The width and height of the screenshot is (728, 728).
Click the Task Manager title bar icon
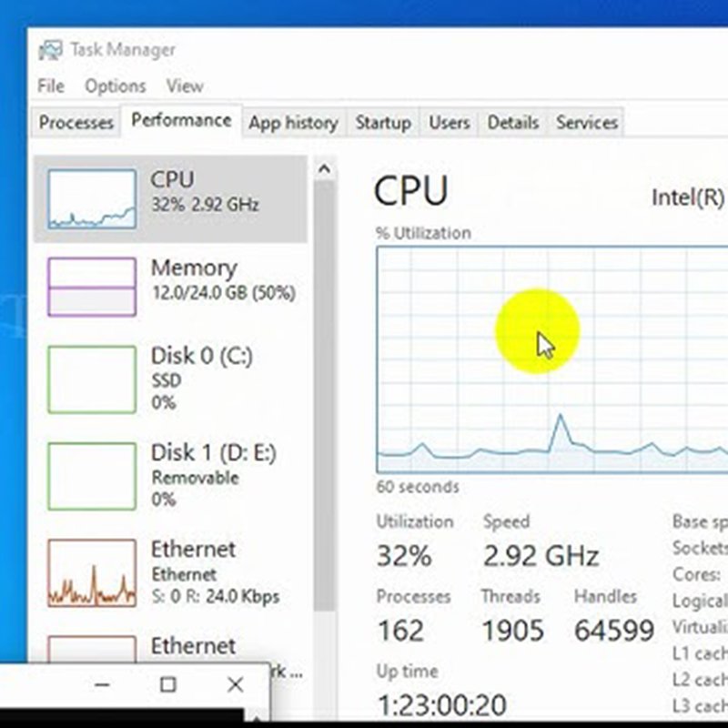tap(51, 50)
